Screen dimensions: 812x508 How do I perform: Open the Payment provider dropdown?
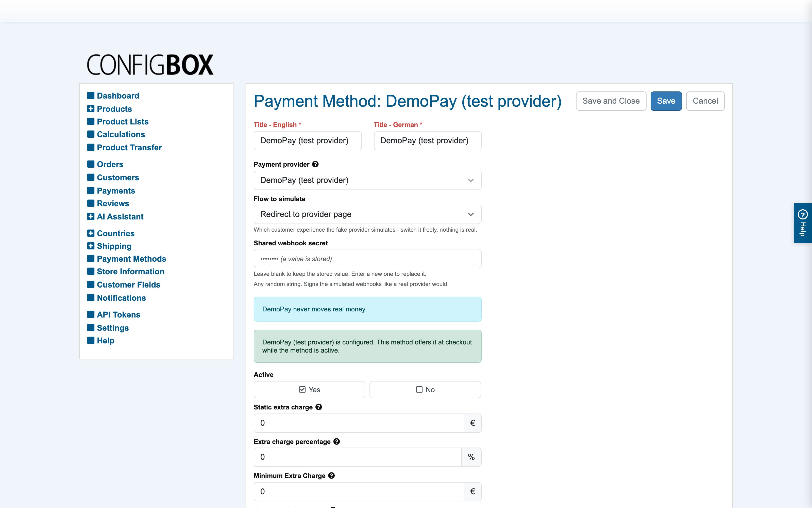(x=367, y=180)
